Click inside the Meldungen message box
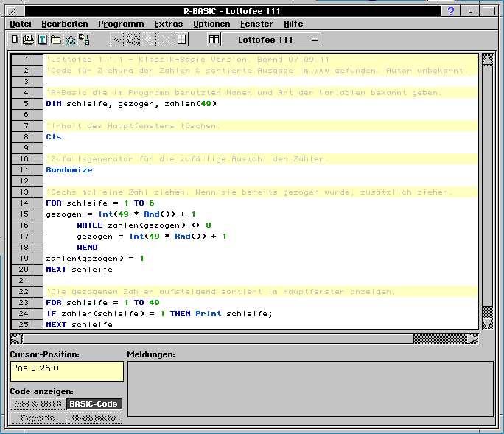 click(x=310, y=389)
